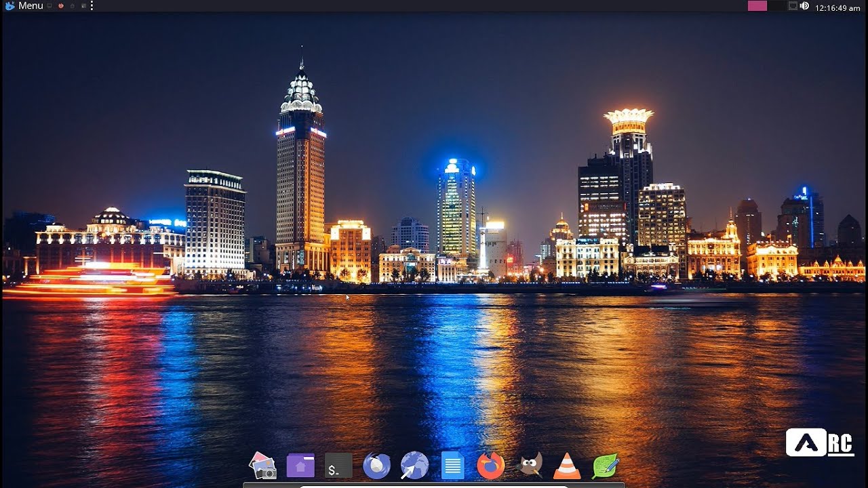Click the clock showing 12:16:49 am
Screen dimensions: 868x488
tap(837, 8)
